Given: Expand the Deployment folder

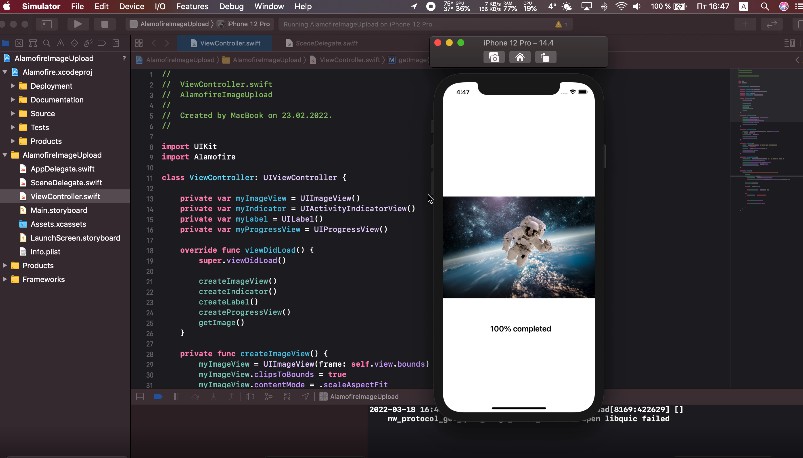Looking at the screenshot, I should (13, 86).
